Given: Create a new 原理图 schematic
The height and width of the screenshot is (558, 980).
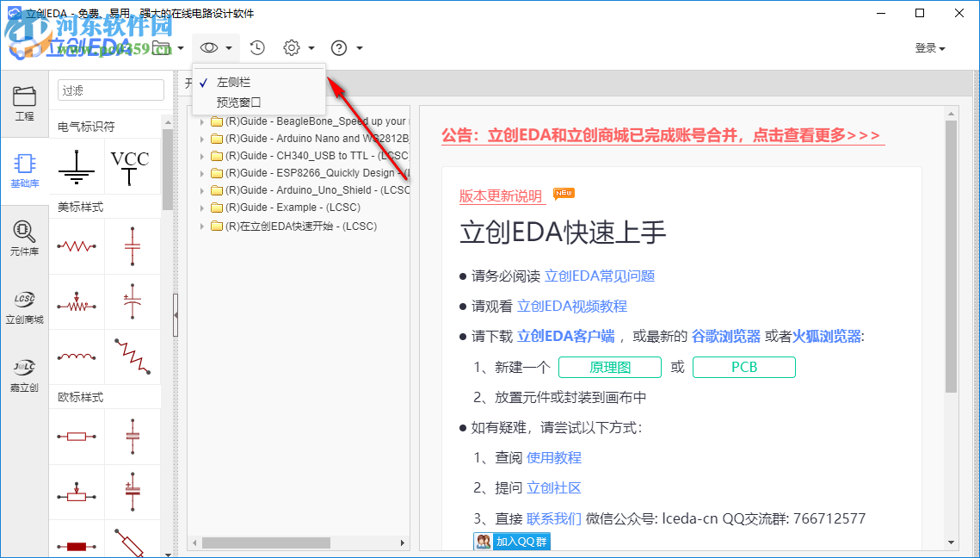Looking at the screenshot, I should (610, 367).
